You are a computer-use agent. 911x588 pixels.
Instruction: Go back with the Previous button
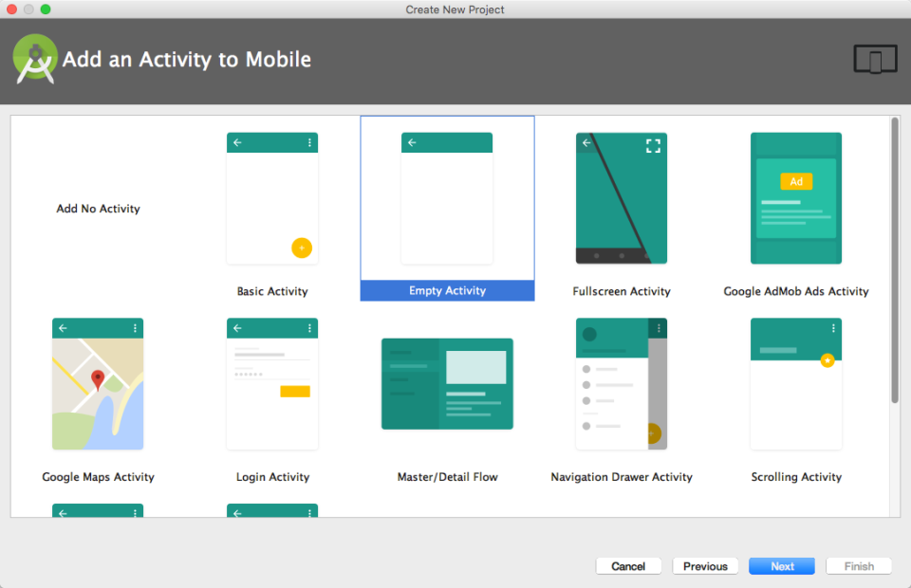tap(705, 566)
